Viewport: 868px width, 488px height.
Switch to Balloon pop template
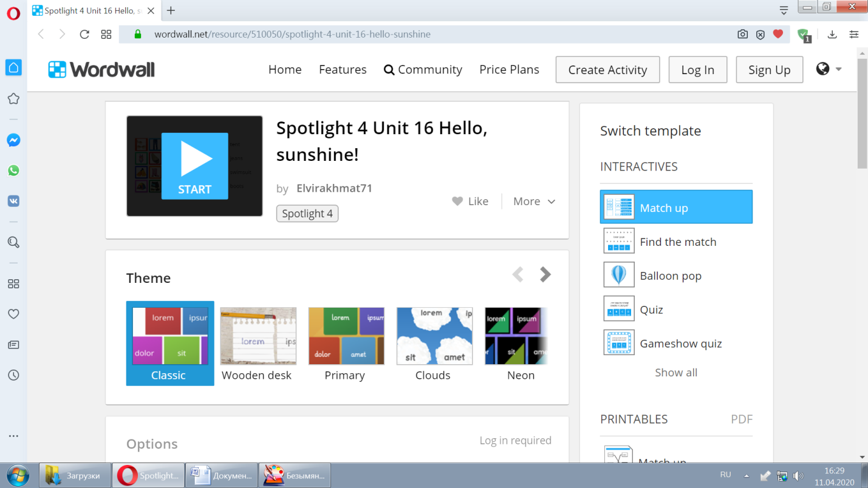676,275
